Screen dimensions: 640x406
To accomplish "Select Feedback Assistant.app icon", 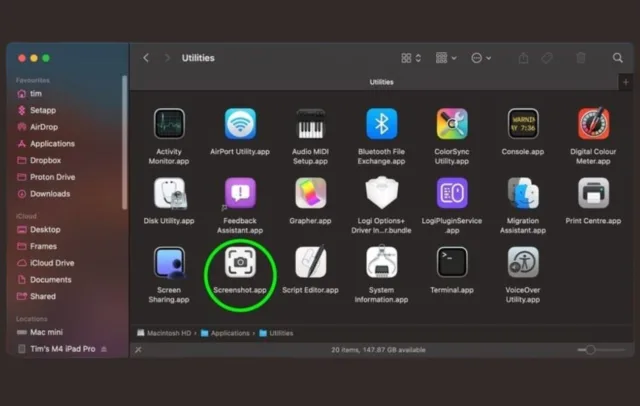I will (x=240, y=193).
